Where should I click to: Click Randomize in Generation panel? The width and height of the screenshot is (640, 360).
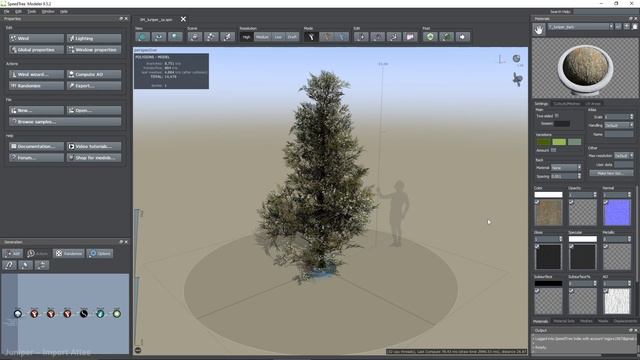tap(68, 253)
